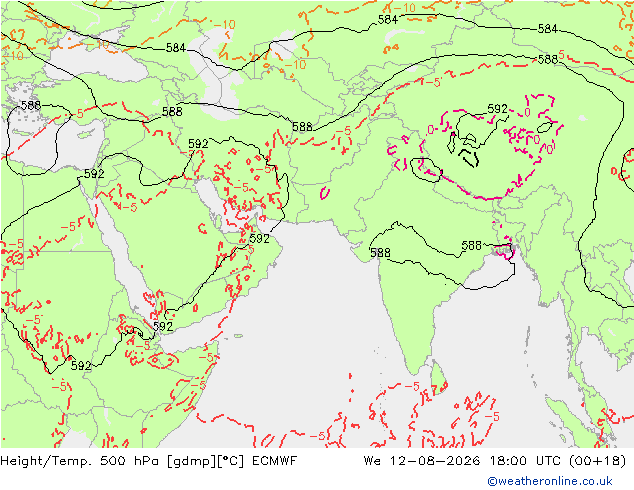The image size is (634, 490).
Task: Select the 'Height/Temp. 500 hPa' caption text
Action: click(x=81, y=461)
